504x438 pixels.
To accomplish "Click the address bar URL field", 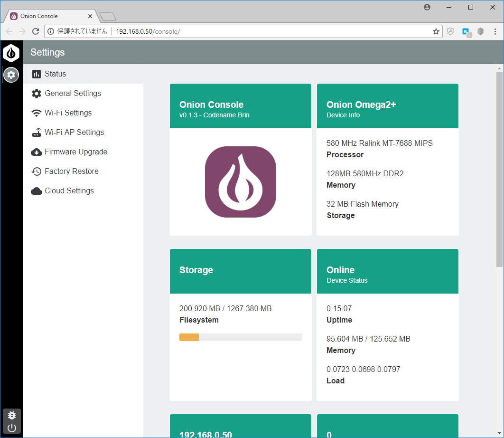I will tap(243, 31).
